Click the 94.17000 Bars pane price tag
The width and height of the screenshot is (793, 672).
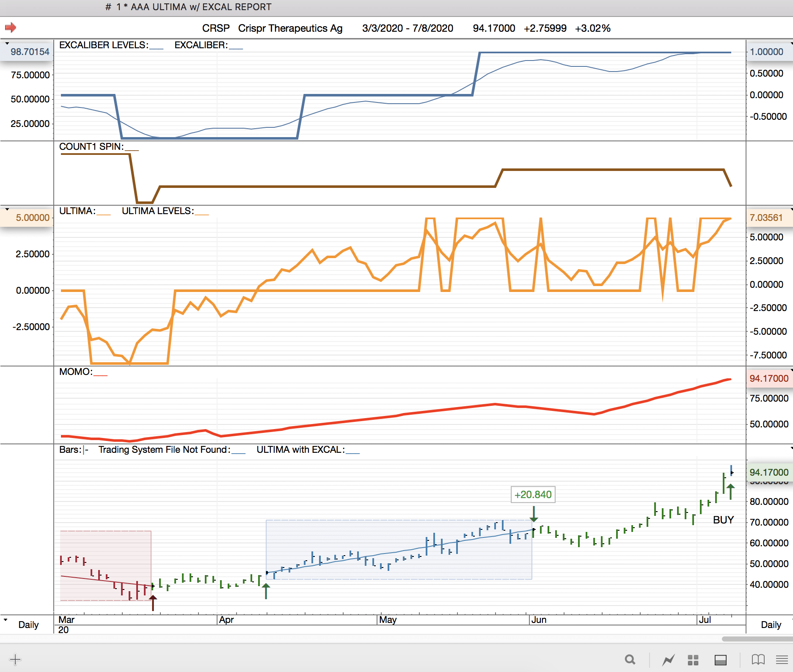[x=769, y=472]
